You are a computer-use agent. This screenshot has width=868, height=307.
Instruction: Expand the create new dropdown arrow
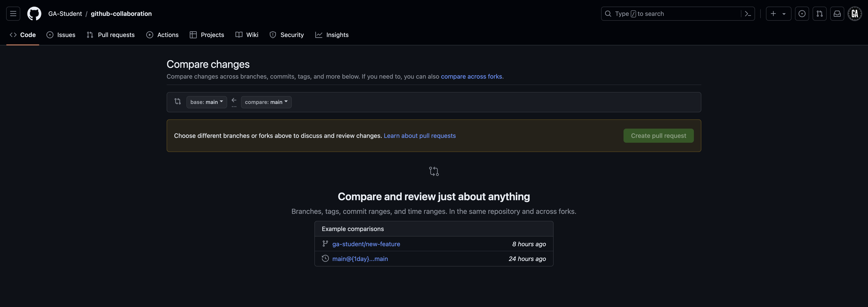pyautogui.click(x=784, y=13)
